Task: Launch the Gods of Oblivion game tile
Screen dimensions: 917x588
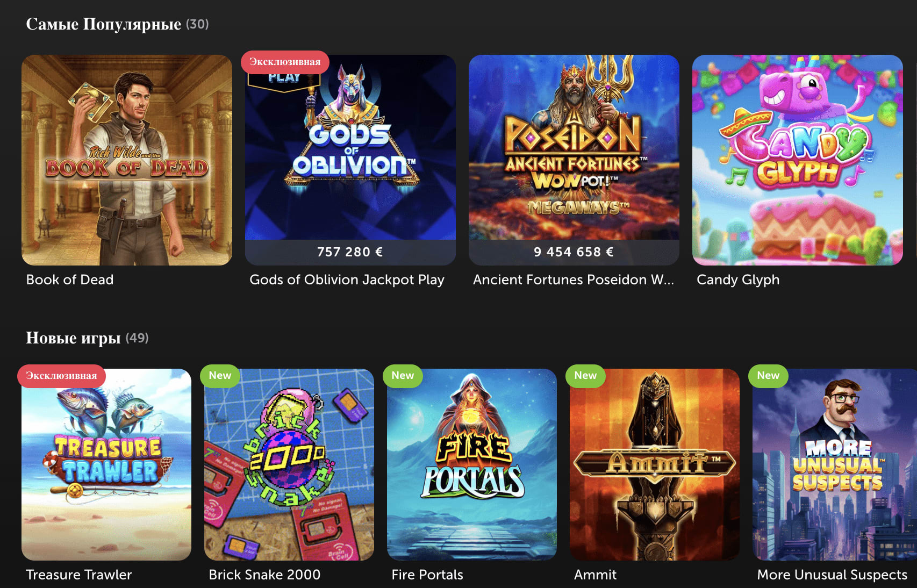Action: pyautogui.click(x=350, y=160)
